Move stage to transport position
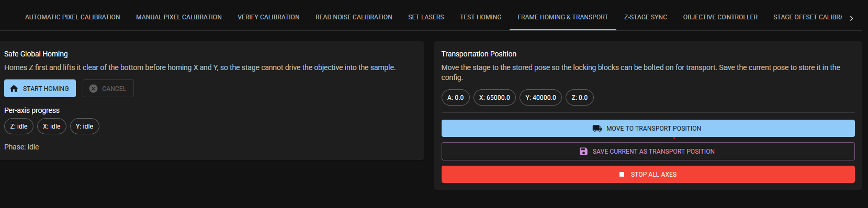This screenshot has width=868, height=208. [648, 128]
